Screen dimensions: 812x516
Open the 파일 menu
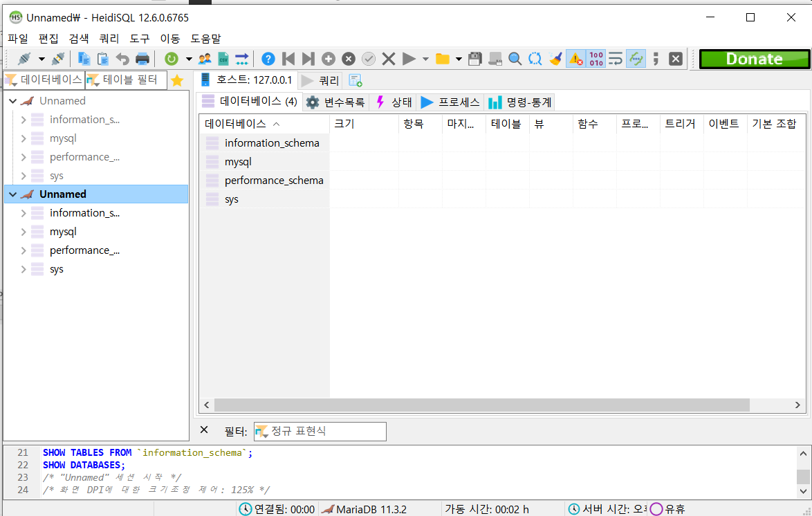pyautogui.click(x=18, y=38)
